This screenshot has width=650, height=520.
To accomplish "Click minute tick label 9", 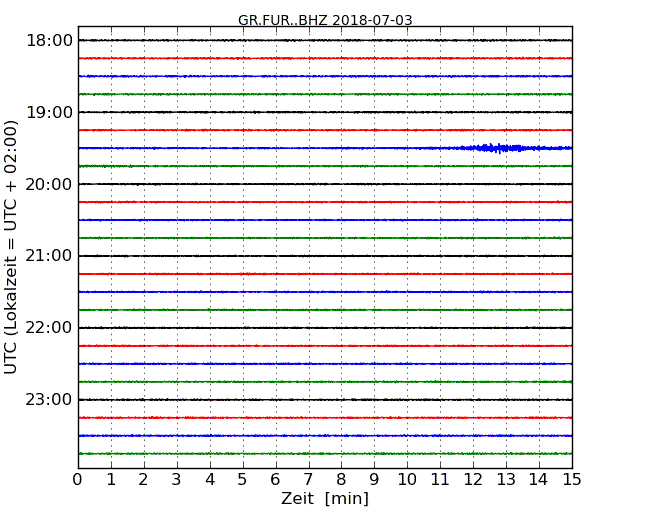I will 374,479.
